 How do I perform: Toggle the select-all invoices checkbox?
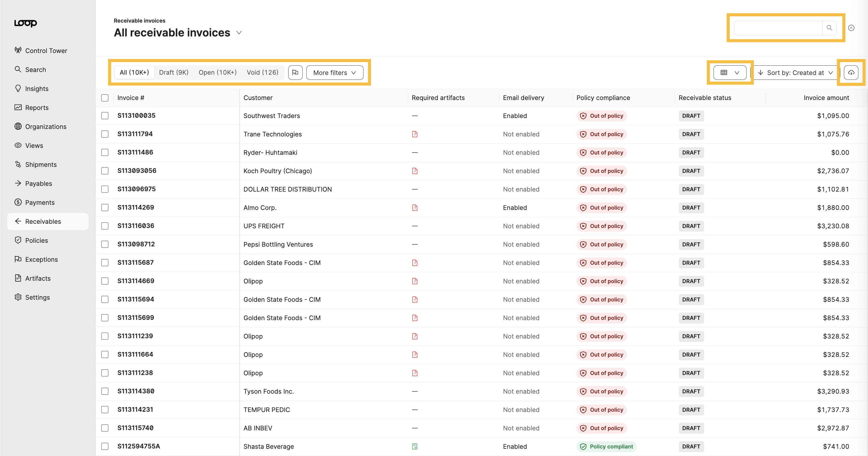105,98
